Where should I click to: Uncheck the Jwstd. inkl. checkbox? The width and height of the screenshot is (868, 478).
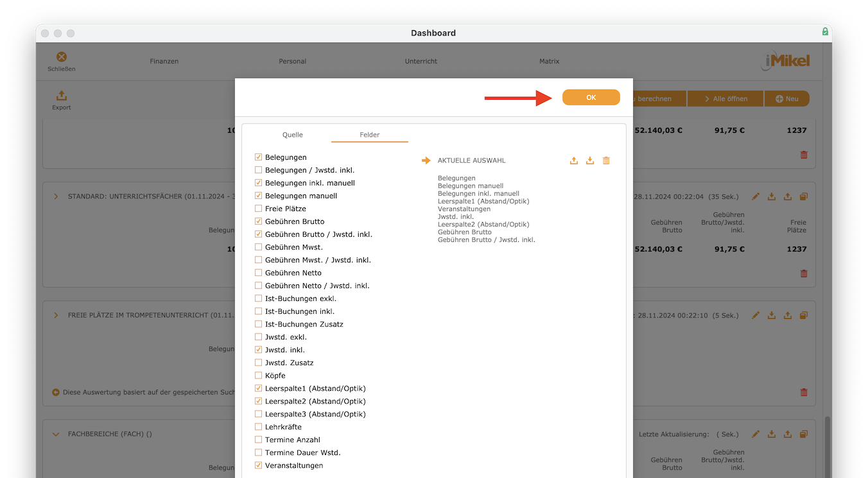click(258, 350)
